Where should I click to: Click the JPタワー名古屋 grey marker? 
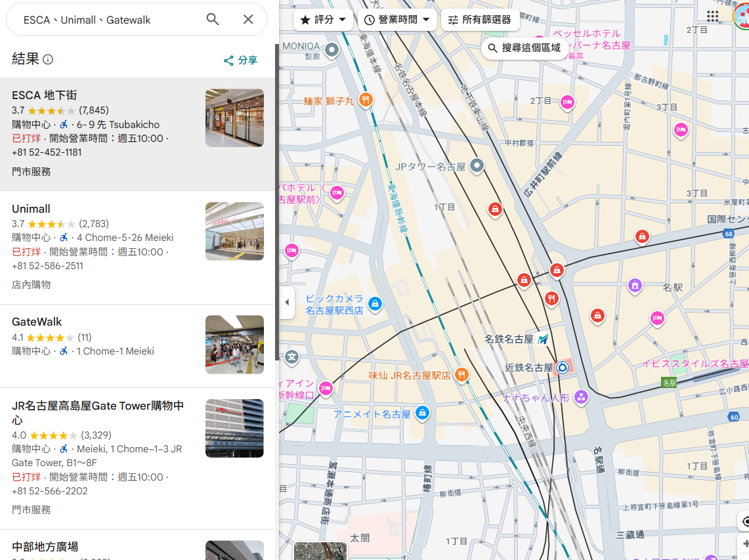[x=478, y=166]
